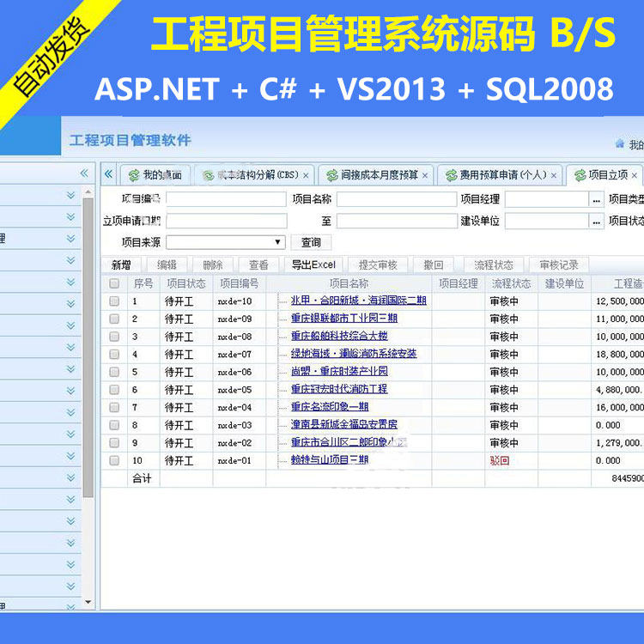644x644 pixels.
Task: Check the row for nxde-04
Action: click(114, 407)
